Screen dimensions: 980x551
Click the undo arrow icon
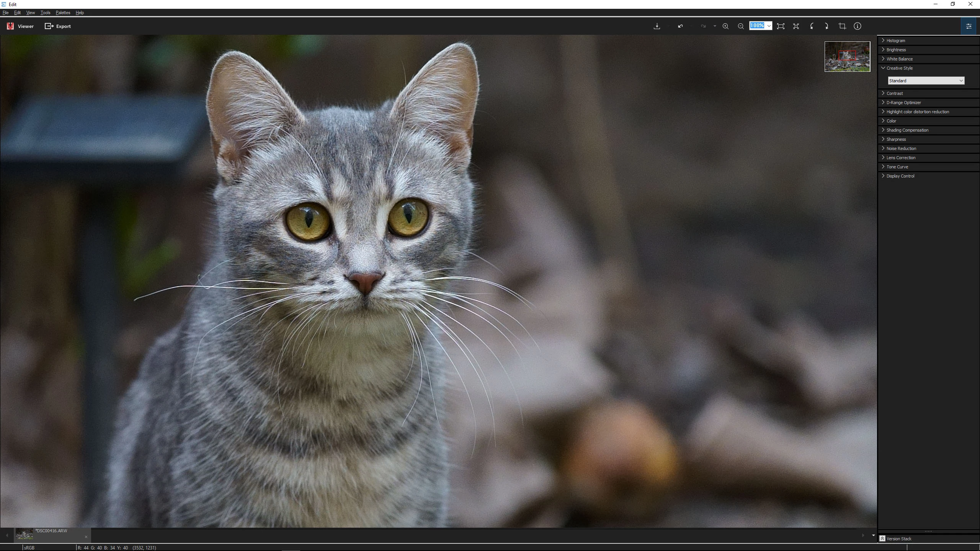point(680,26)
